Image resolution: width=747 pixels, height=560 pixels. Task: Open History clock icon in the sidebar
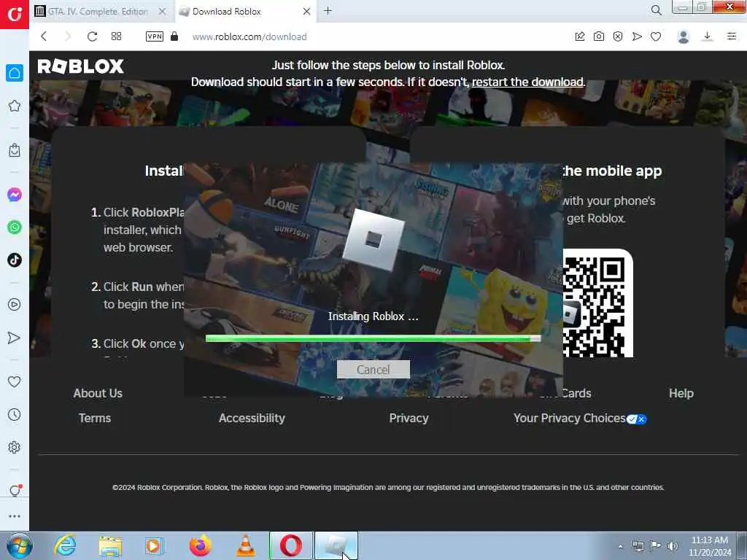[15, 414]
